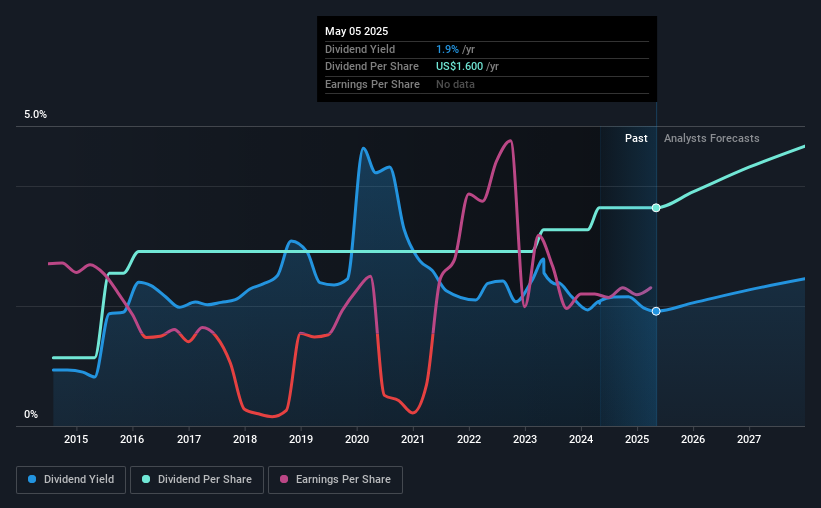Click the blue Dividend Yield legend dot

pos(32,479)
